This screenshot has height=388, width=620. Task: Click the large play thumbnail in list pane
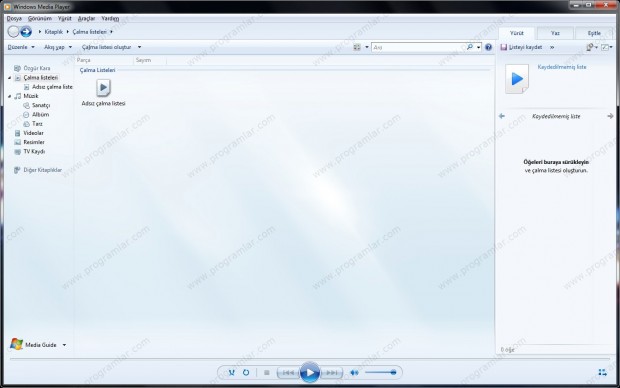[x=517, y=79]
